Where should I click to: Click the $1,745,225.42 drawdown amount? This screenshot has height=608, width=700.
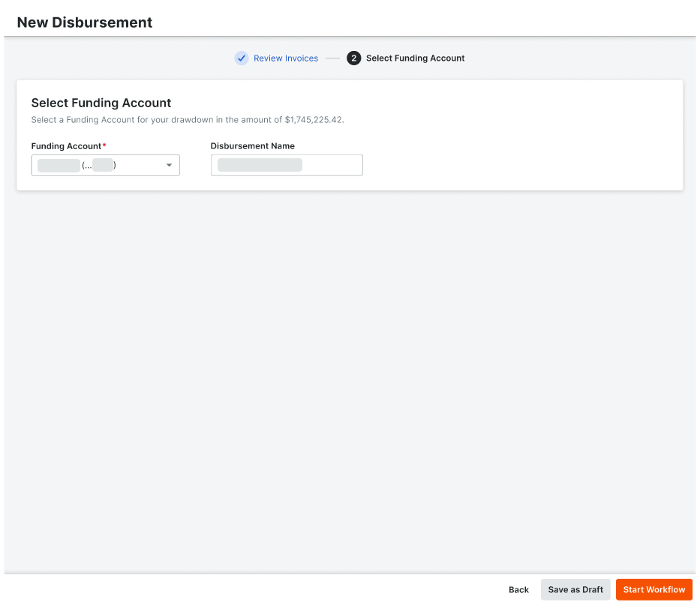pos(314,120)
